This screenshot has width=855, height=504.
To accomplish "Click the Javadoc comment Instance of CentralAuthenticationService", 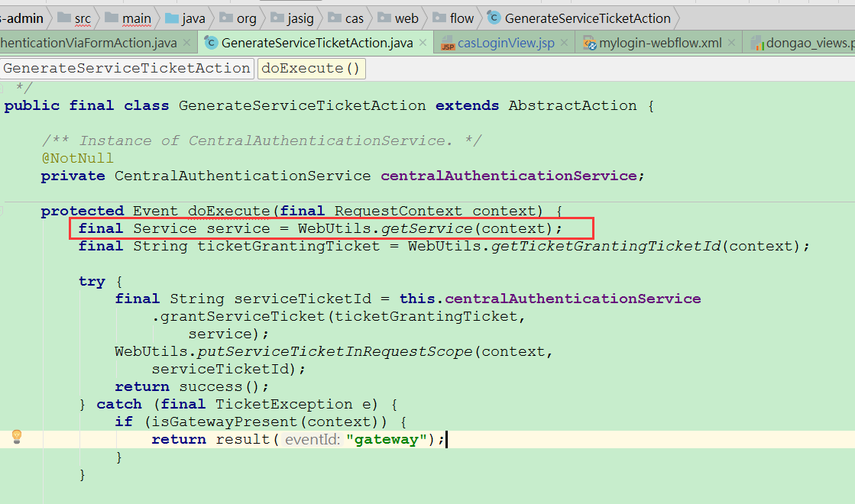I will (261, 141).
